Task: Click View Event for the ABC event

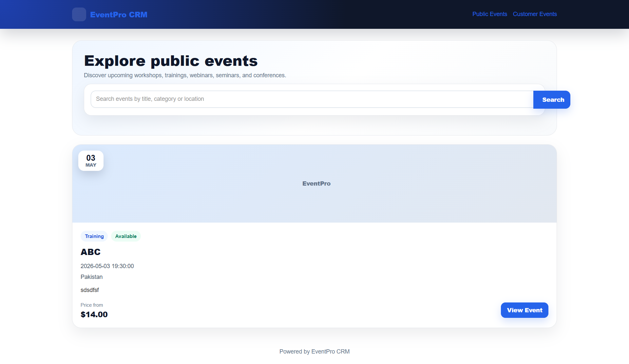Action: tap(524, 310)
